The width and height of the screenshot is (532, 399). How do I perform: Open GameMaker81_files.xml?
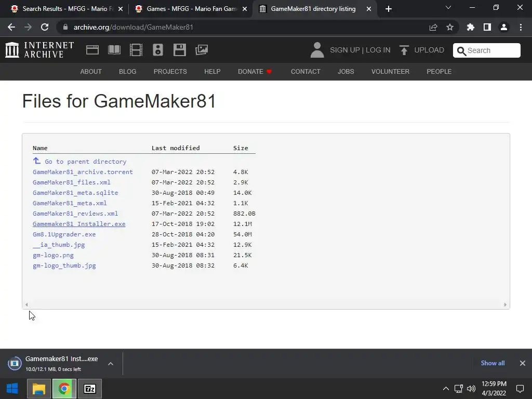pos(72,182)
